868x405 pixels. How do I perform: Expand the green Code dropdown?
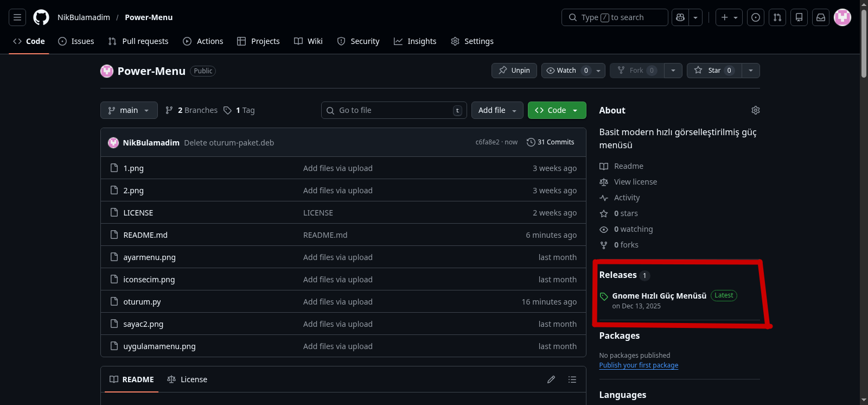[x=557, y=110]
